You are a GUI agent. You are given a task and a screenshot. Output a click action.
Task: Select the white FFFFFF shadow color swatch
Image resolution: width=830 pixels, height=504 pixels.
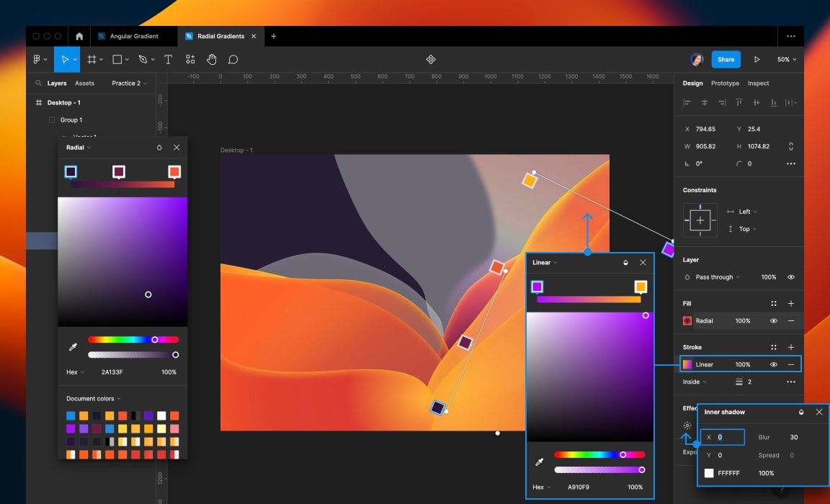pos(709,473)
